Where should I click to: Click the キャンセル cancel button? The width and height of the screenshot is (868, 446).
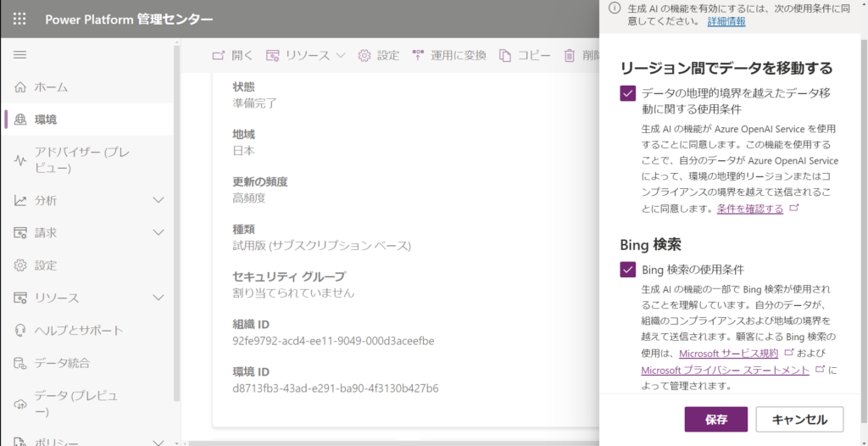coord(799,420)
